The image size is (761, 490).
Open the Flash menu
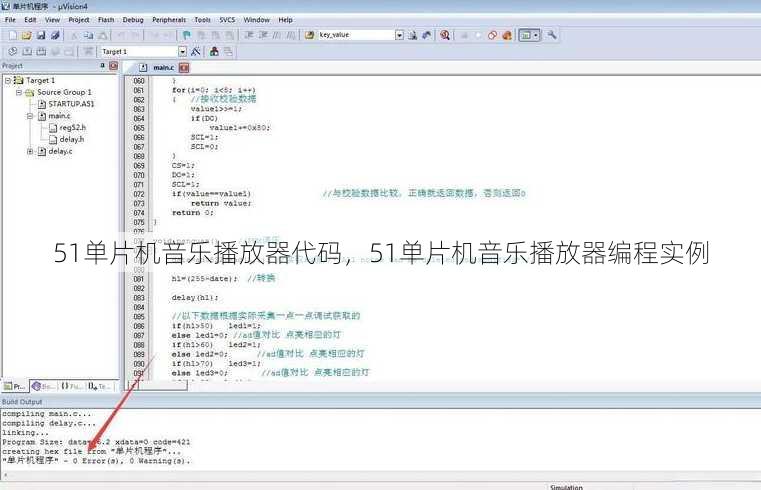click(x=106, y=20)
